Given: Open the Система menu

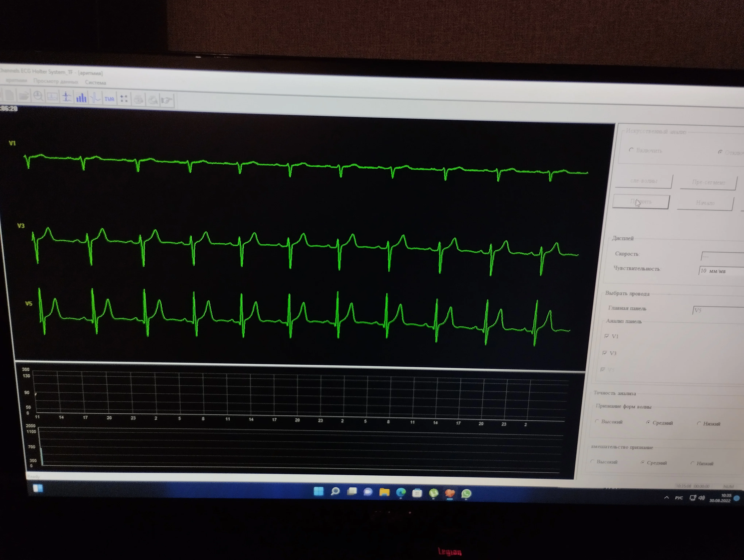Looking at the screenshot, I should coord(96,83).
